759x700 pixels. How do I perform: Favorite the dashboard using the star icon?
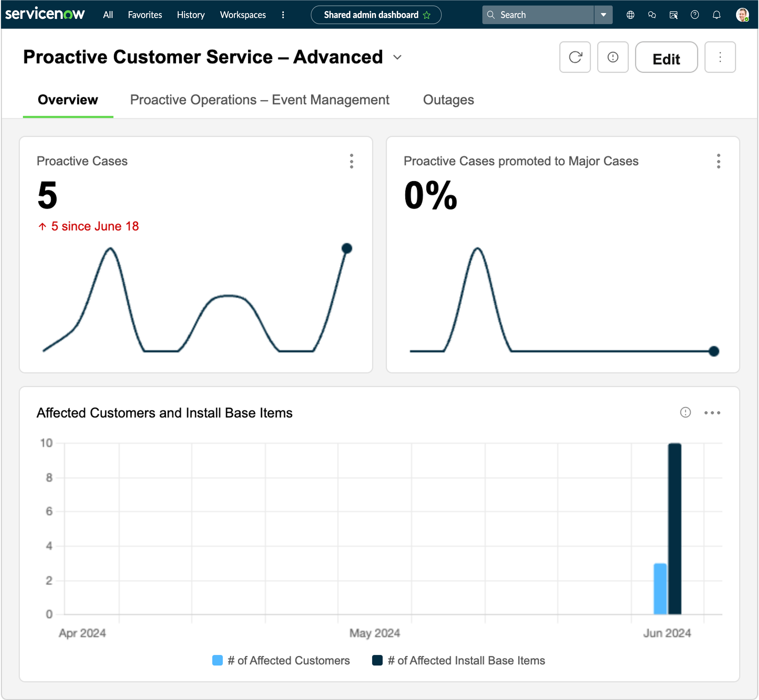point(427,15)
